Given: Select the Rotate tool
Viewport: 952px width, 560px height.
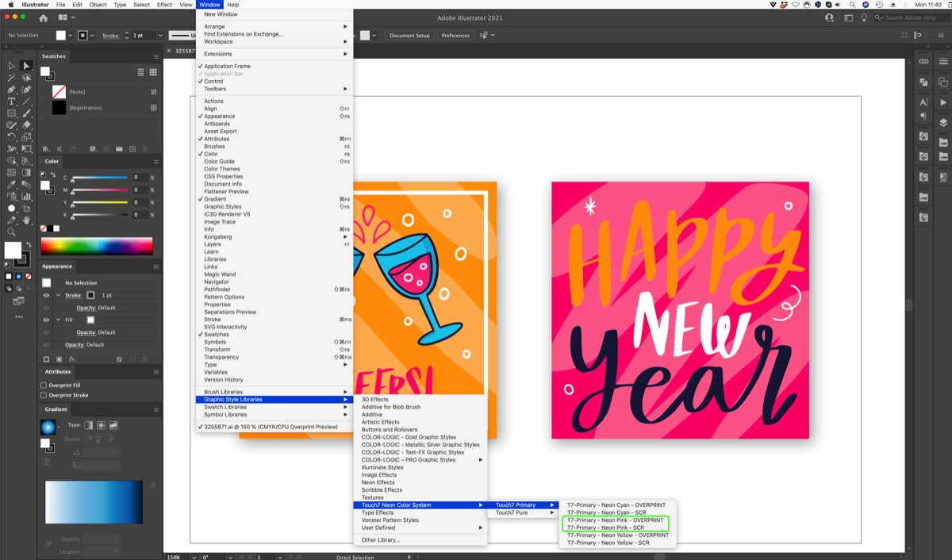Looking at the screenshot, I should (x=11, y=137).
